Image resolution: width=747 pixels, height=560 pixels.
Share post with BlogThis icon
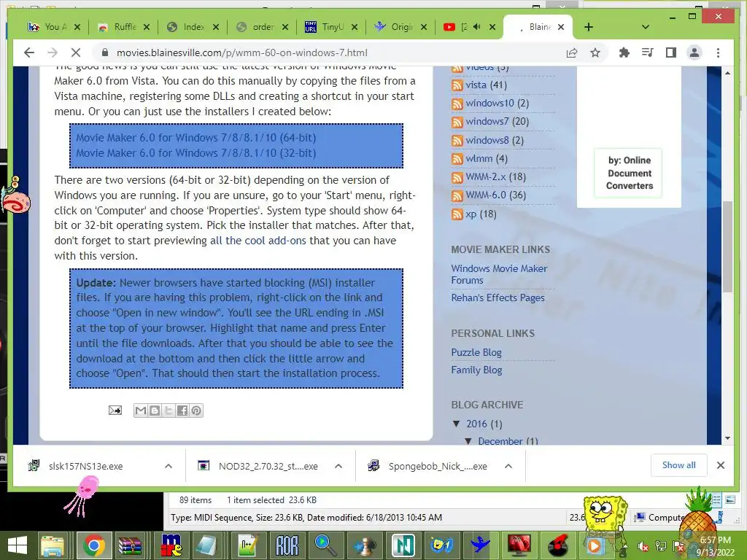coord(155,411)
